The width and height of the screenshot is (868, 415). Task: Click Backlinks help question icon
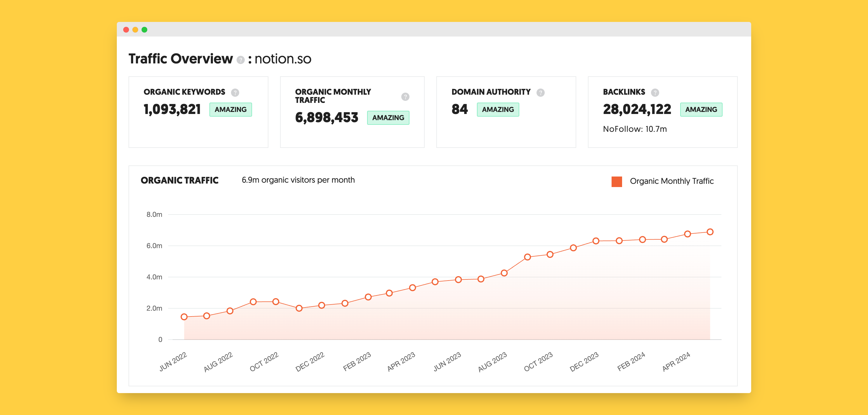point(655,92)
